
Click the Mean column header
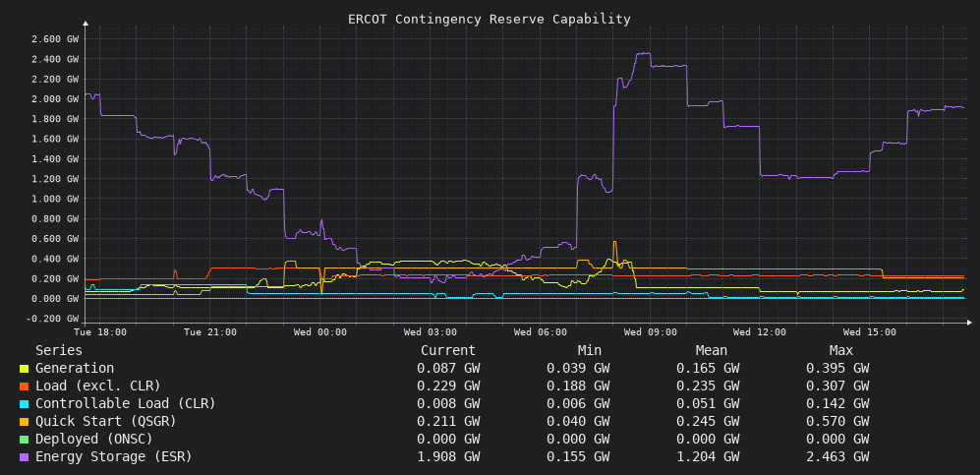click(712, 351)
